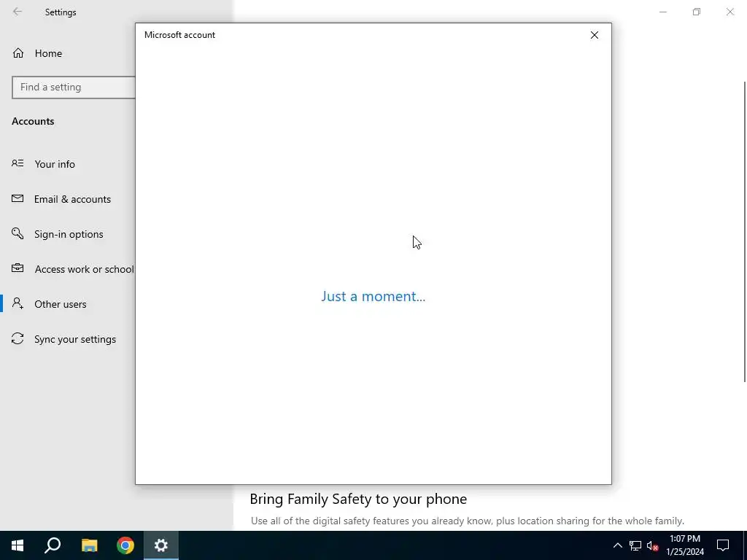Open Home in Settings sidebar
The image size is (747, 560).
pyautogui.click(x=48, y=53)
